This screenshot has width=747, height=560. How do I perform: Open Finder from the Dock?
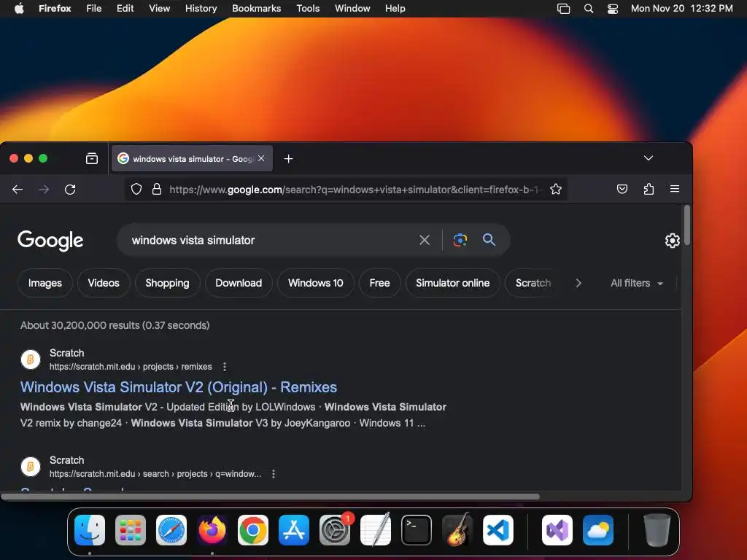(90, 530)
